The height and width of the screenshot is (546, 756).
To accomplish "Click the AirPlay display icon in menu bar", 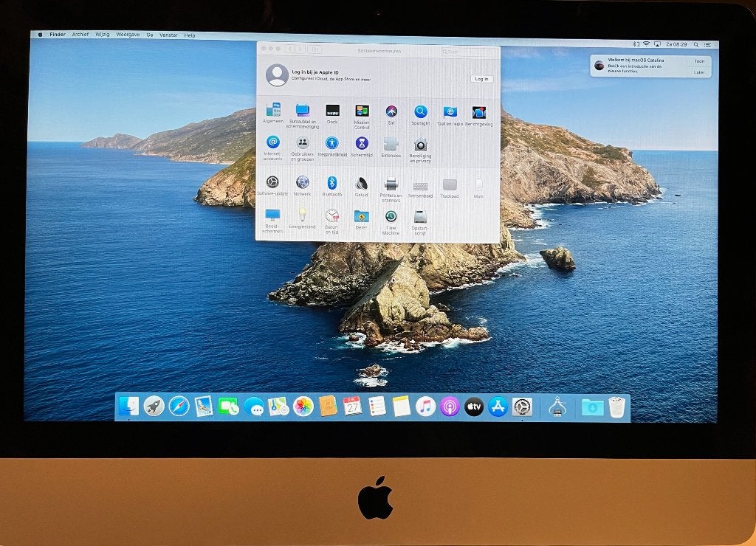I will coord(657,44).
